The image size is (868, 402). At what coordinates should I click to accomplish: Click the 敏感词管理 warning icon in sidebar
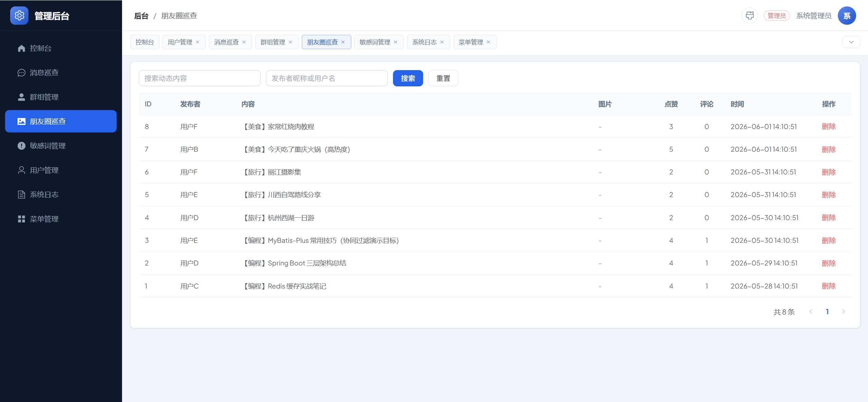(x=21, y=146)
